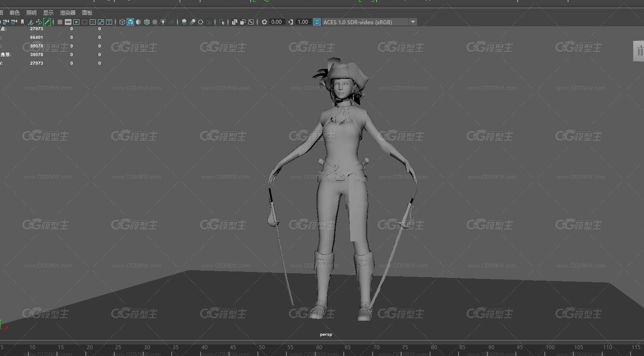The height and width of the screenshot is (356, 644).
Task: Click the dropdown arrow beside ACES transform
Action: point(413,22)
